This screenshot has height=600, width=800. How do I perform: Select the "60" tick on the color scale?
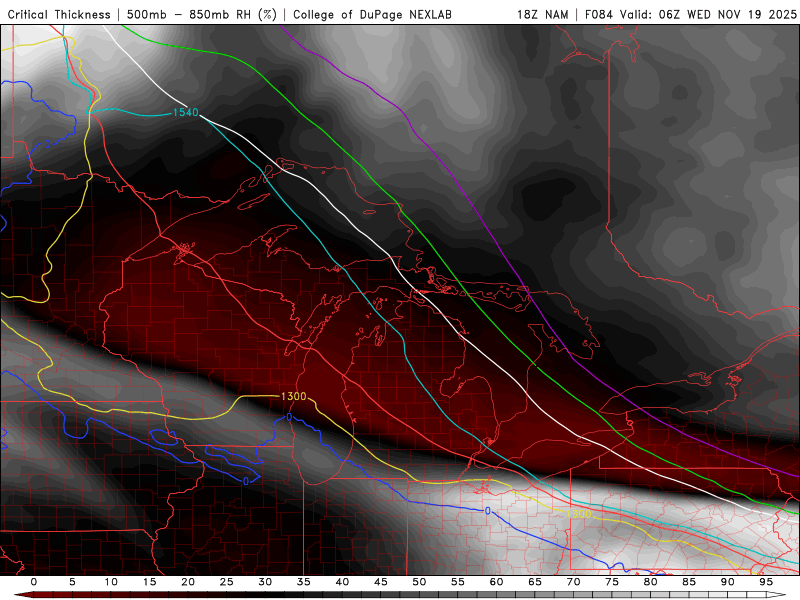[496, 582]
